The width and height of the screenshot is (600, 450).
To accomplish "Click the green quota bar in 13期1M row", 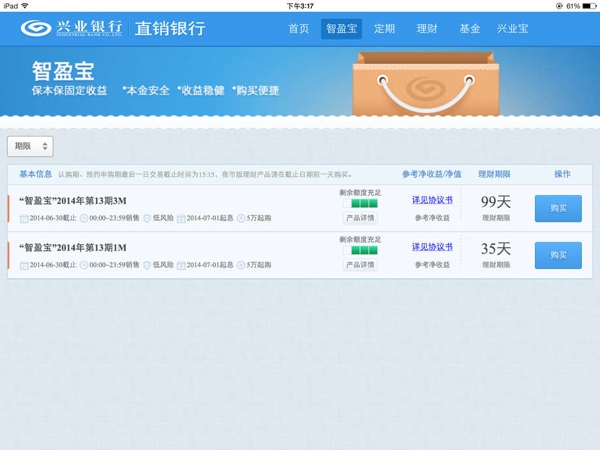I will (360, 250).
